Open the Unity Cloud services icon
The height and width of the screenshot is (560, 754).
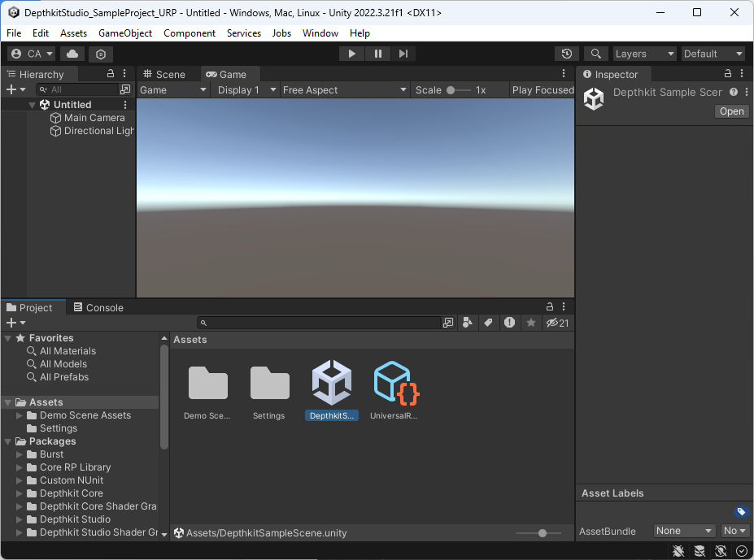tap(72, 54)
